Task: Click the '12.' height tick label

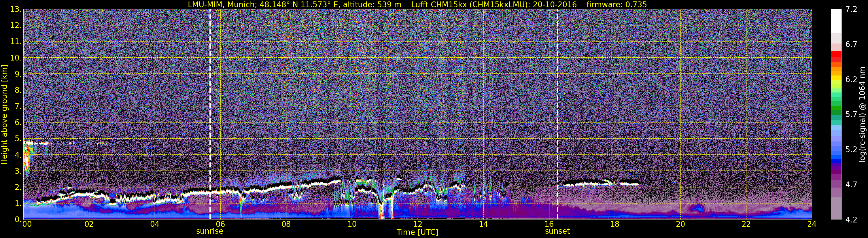Action: click(x=16, y=26)
